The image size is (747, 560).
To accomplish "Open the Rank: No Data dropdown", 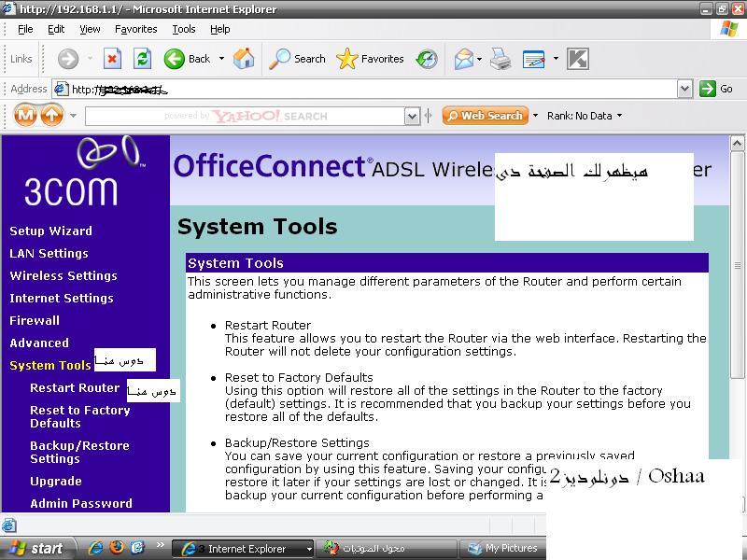I will (x=585, y=116).
